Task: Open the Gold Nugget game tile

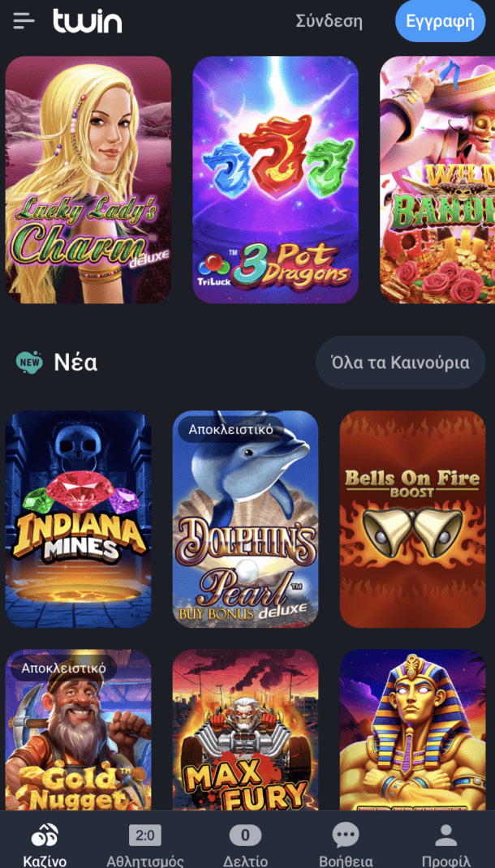Action: [78, 729]
